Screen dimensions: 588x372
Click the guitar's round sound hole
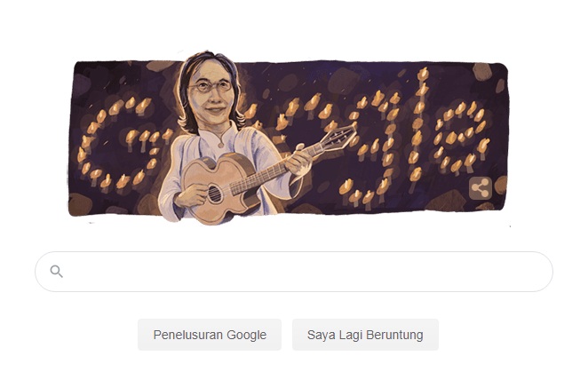pos(215,194)
